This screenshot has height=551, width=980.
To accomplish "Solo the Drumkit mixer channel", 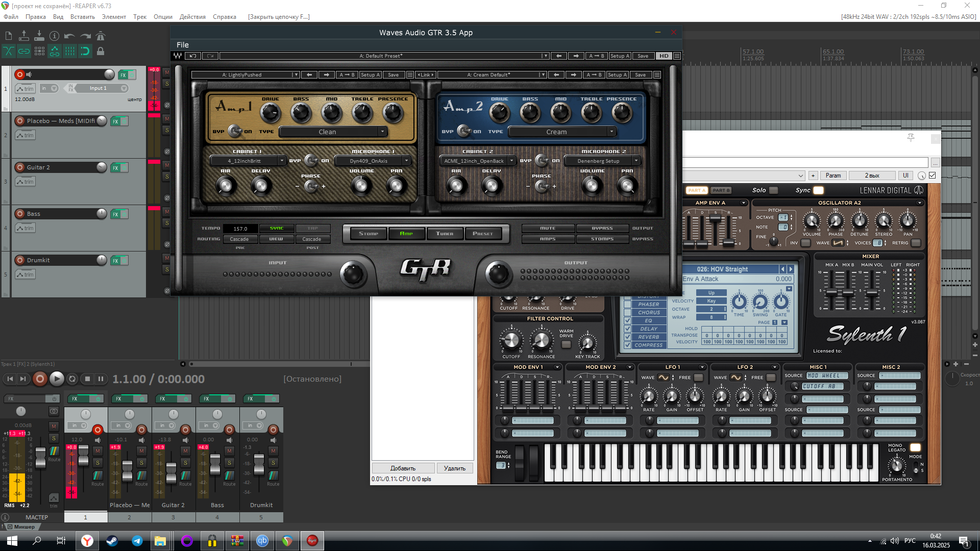I will click(273, 463).
